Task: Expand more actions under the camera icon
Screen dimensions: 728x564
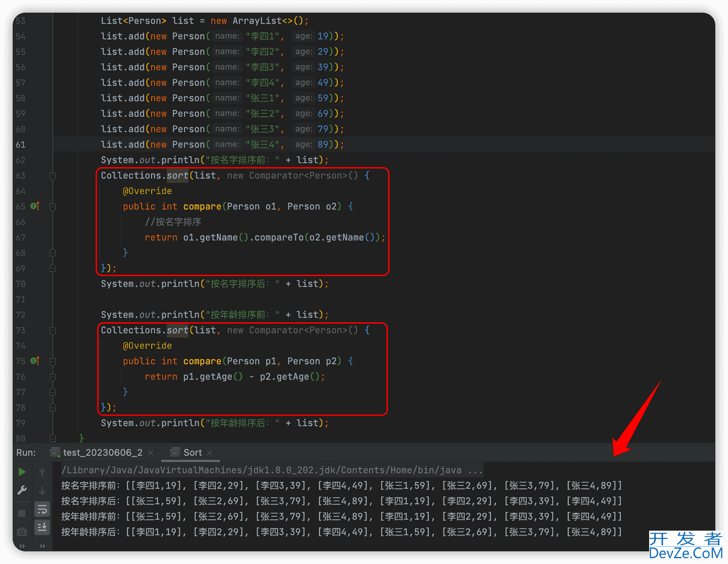Action: tap(22, 546)
